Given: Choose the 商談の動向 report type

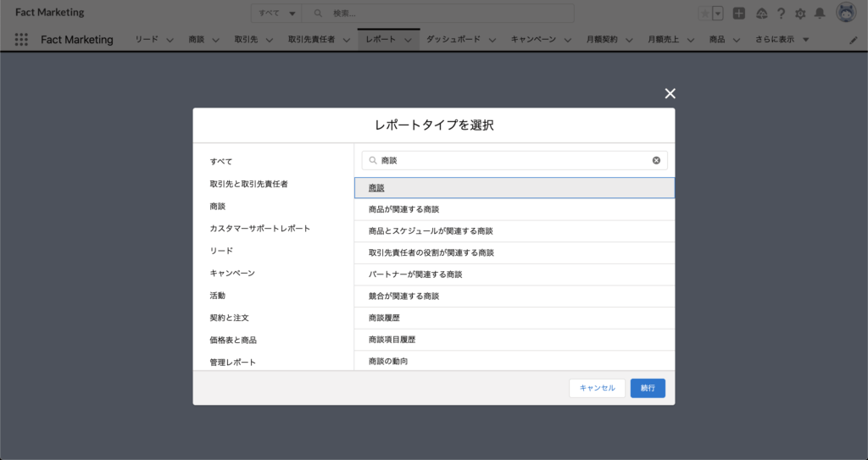Looking at the screenshot, I should click(x=515, y=361).
